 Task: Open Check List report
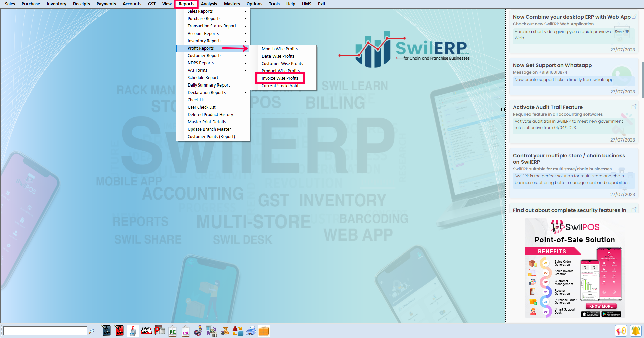click(213, 100)
